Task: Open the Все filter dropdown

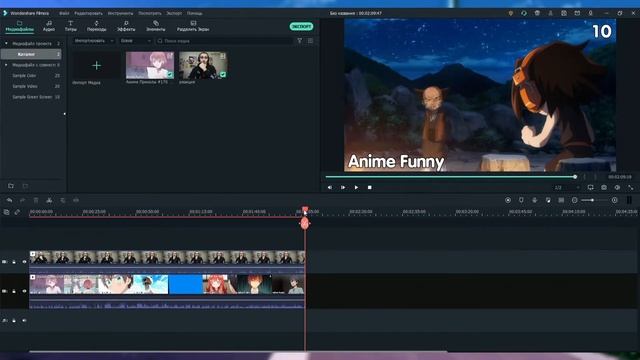Action: pyautogui.click(x=136, y=41)
